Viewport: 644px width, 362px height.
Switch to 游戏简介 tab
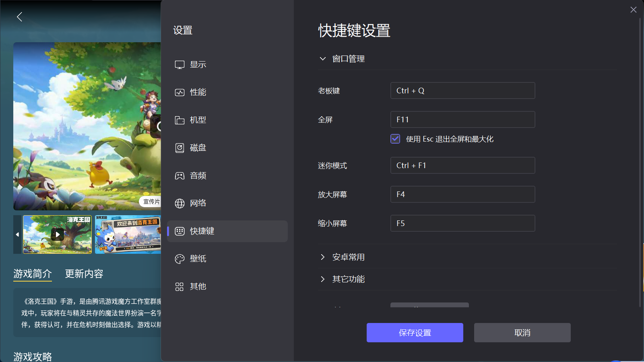33,274
